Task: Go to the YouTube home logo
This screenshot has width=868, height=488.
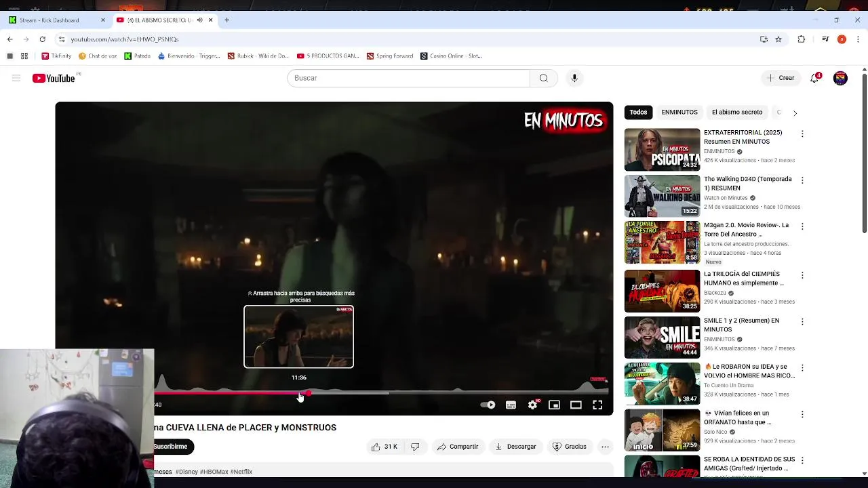Action: pyautogui.click(x=54, y=78)
